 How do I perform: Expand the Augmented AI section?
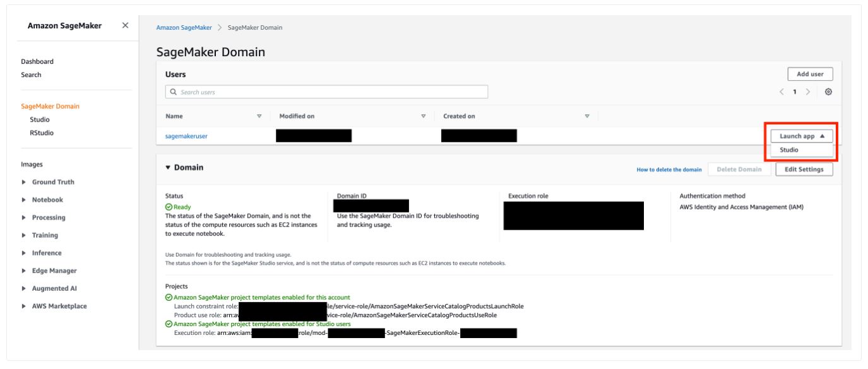pos(24,288)
